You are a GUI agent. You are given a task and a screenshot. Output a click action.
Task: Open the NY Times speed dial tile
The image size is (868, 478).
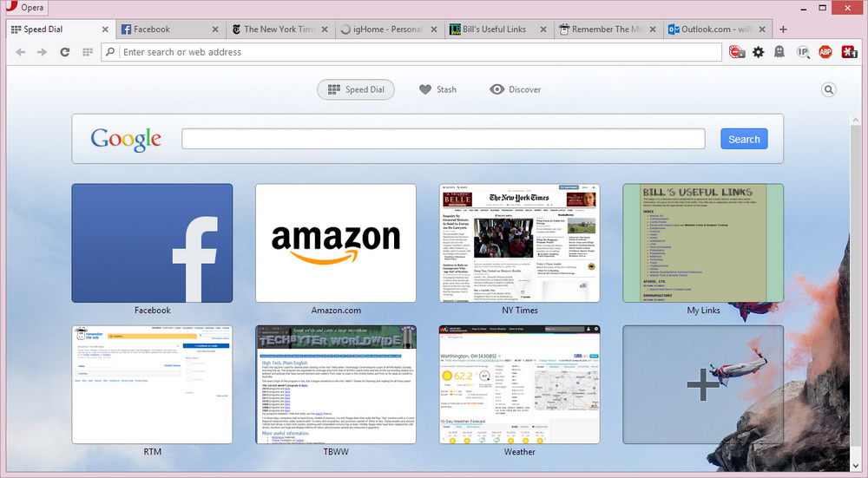(520, 243)
